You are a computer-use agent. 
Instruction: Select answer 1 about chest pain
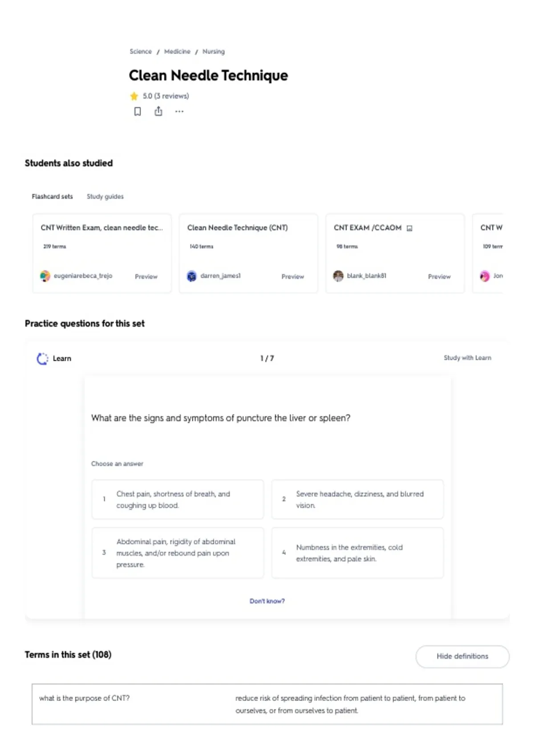pos(178,499)
